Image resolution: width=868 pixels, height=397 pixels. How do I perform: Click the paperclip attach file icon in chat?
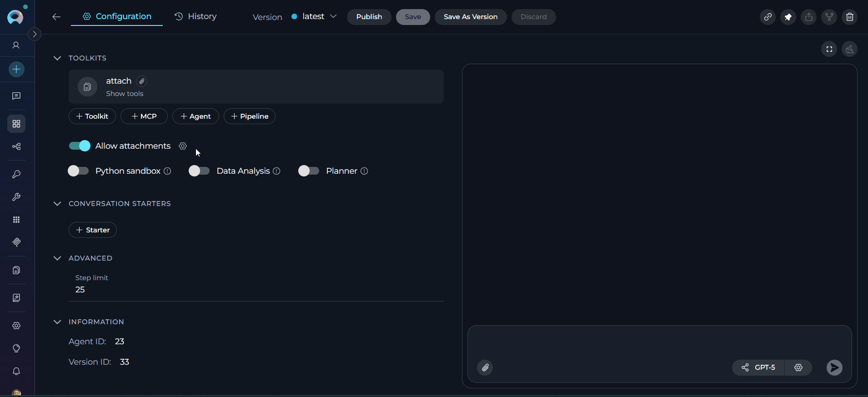point(485,367)
